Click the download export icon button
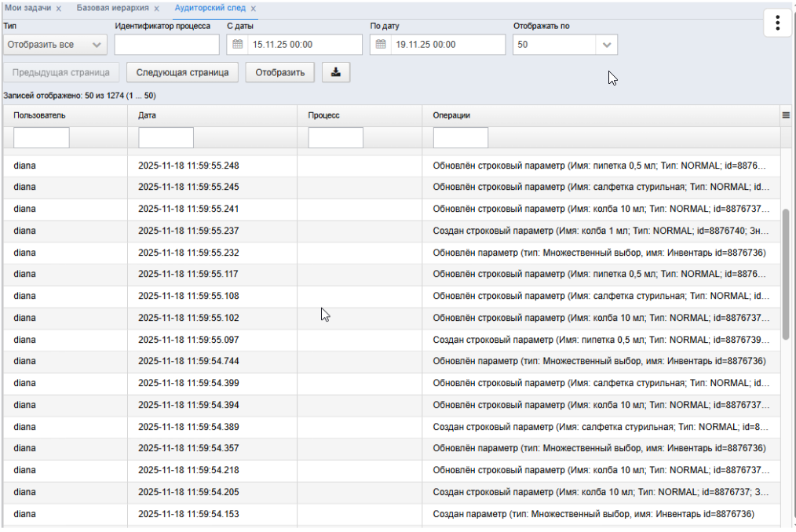The width and height of the screenshot is (796, 532). [335, 72]
